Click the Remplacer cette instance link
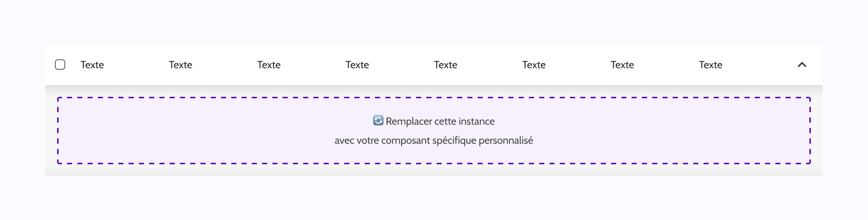Viewport: 868px width, 220px height. [x=439, y=121]
